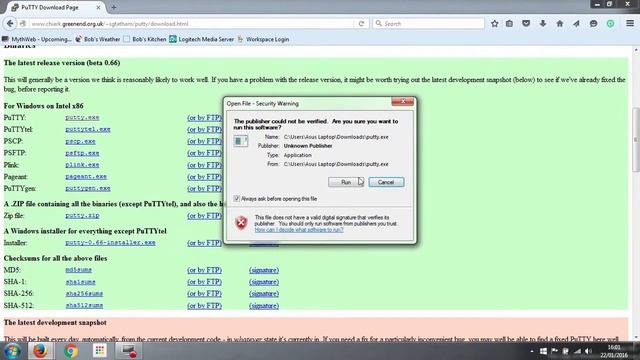
Task: Click the green circular extension icon
Action: pyautogui.click(x=610, y=24)
